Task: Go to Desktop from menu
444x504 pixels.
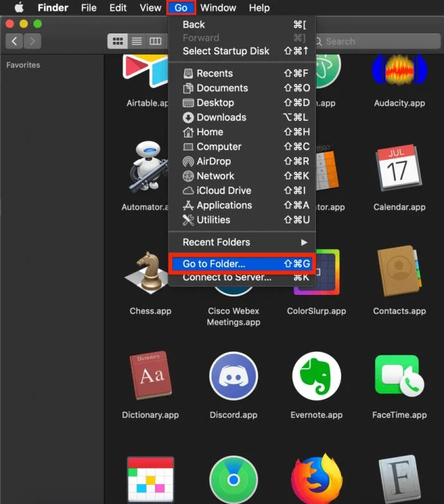Action: [242, 102]
